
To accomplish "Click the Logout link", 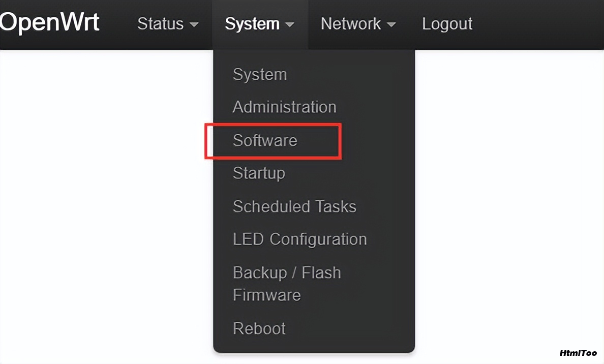I will [447, 24].
